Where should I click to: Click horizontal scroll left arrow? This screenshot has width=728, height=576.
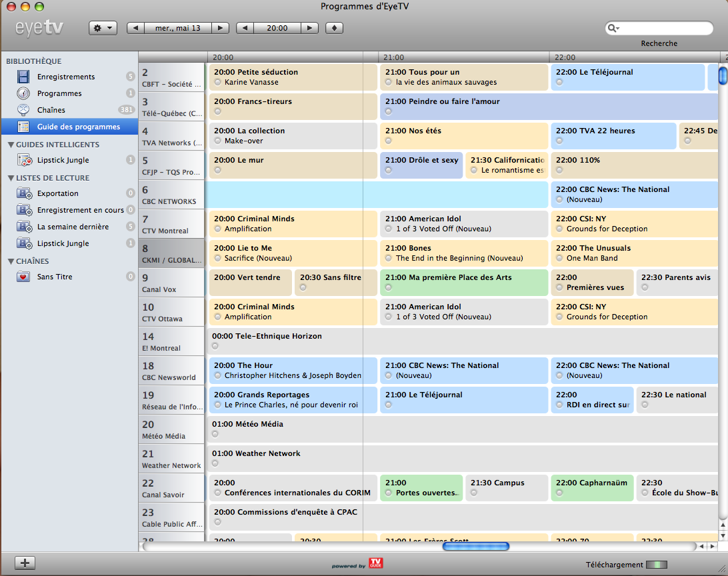tap(701, 546)
